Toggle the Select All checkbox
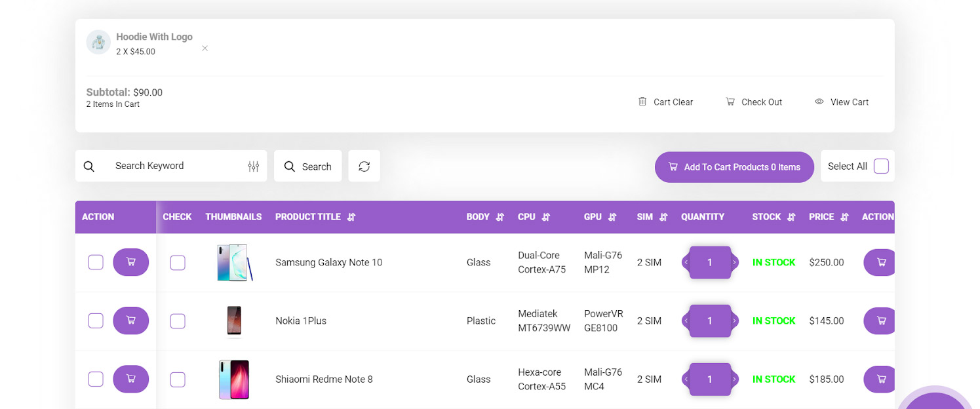This screenshot has width=980, height=409. 881,166
